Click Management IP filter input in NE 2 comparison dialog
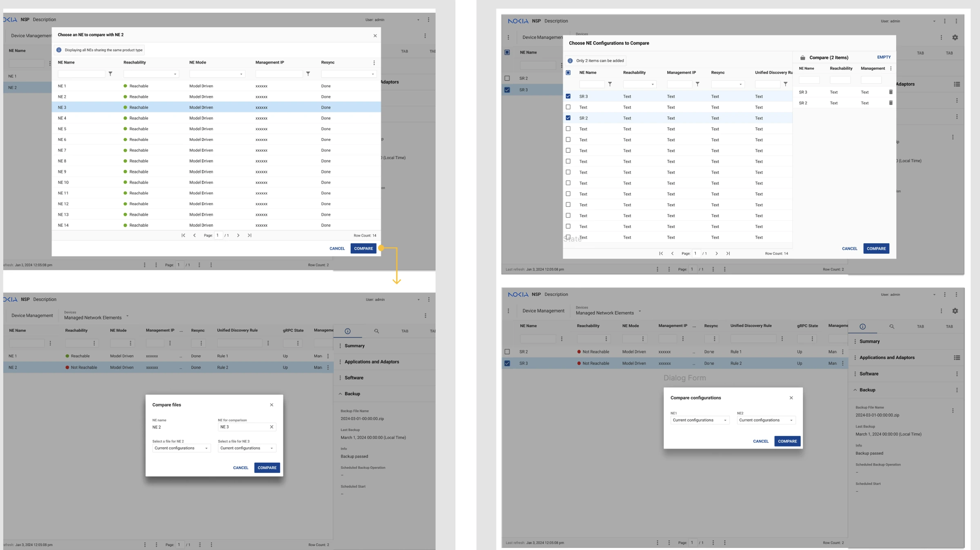 pos(279,74)
